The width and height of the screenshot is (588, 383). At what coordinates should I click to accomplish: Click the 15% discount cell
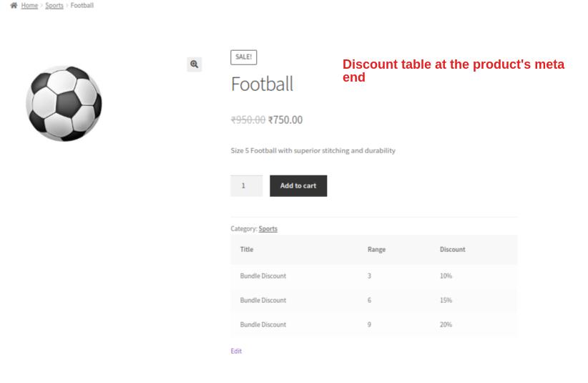click(446, 301)
